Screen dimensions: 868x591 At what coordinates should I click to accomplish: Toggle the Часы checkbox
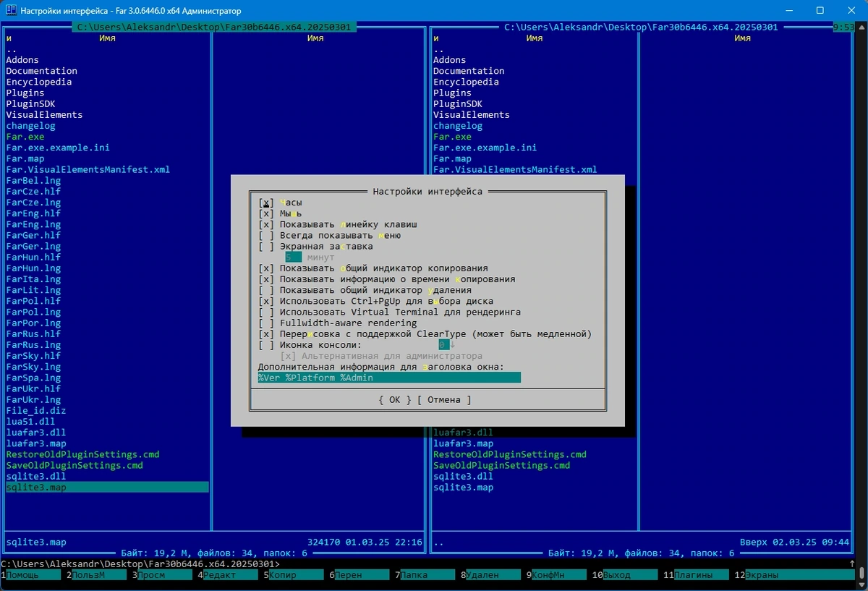[266, 203]
